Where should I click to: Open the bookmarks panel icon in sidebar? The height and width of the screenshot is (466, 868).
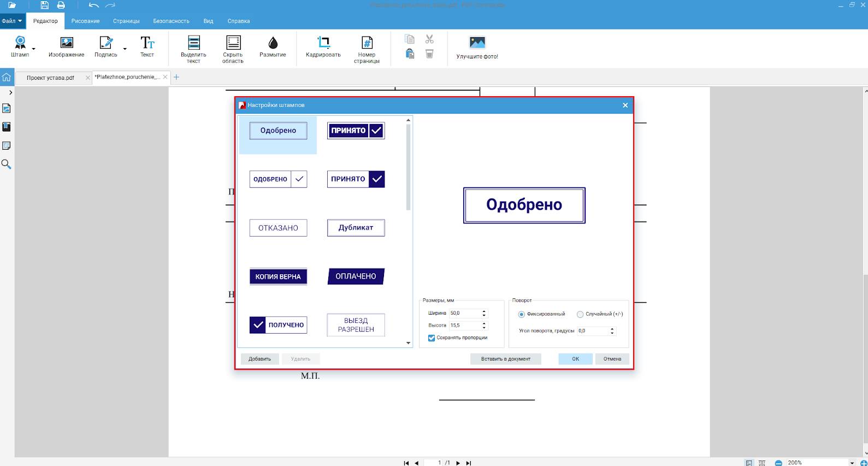(7, 127)
